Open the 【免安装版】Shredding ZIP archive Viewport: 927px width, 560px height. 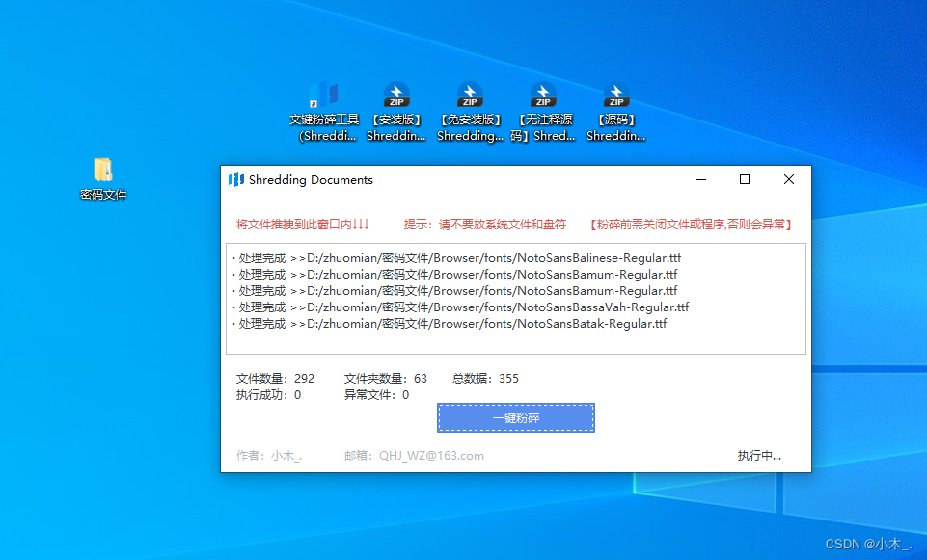470,96
